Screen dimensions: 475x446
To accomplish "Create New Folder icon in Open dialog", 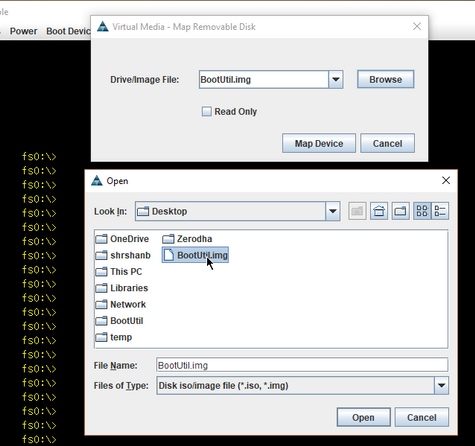I will click(x=400, y=211).
